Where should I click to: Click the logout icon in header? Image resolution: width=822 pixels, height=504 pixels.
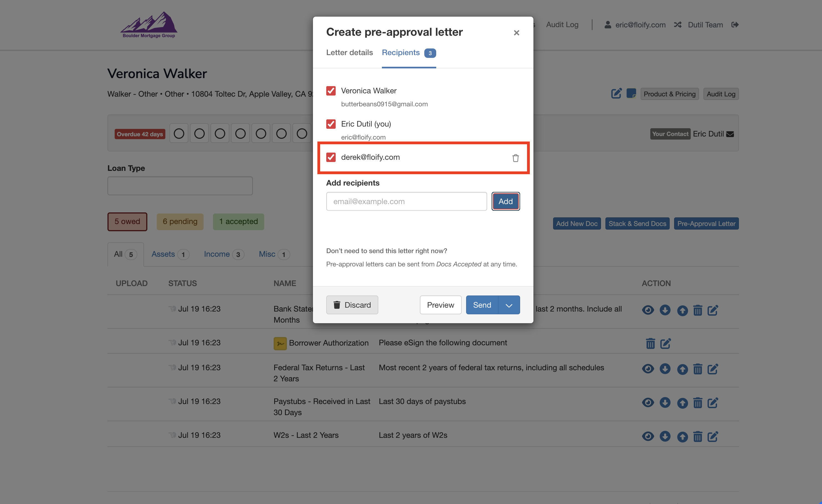point(734,25)
